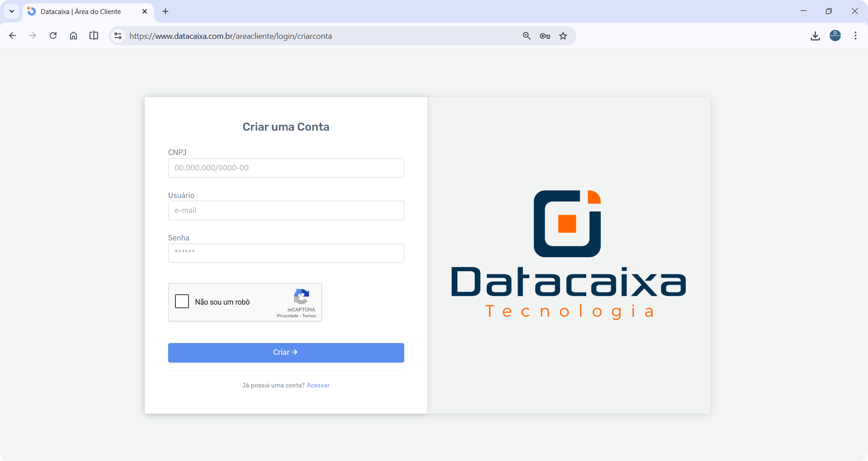Viewport: 868px width, 461px height.
Task: Open the downloads icon in toolbar
Action: tap(815, 36)
